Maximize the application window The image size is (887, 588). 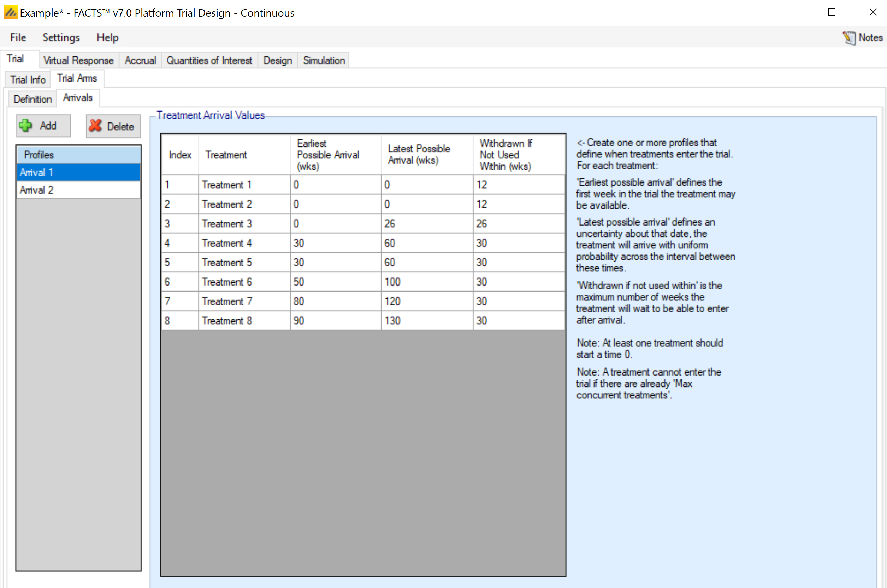[832, 12]
